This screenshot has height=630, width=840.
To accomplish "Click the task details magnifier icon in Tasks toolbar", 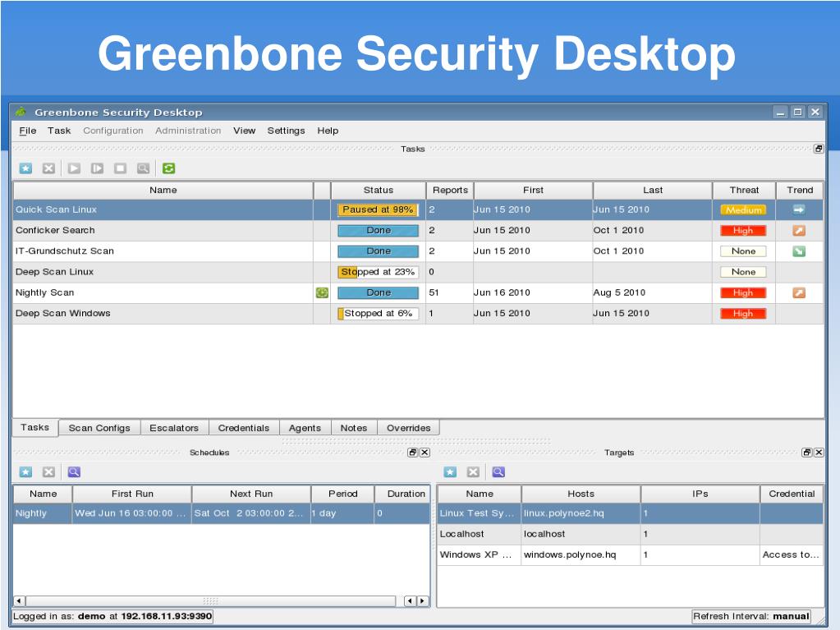I will (x=143, y=168).
